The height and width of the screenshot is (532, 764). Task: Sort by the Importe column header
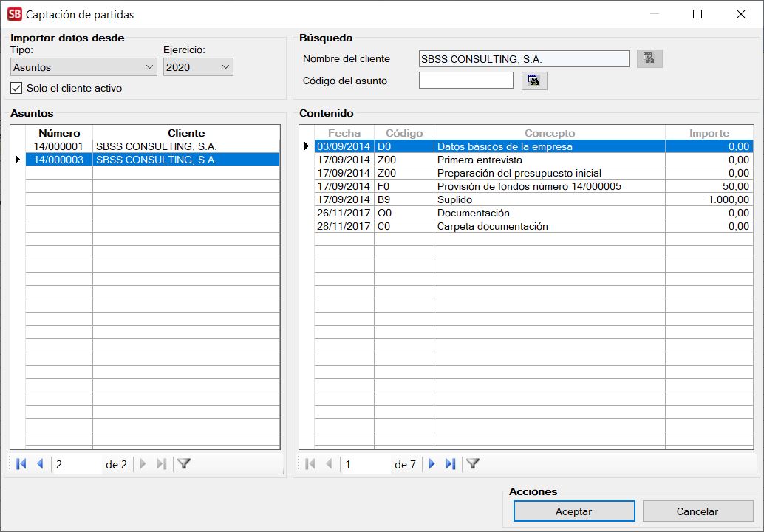[709, 133]
